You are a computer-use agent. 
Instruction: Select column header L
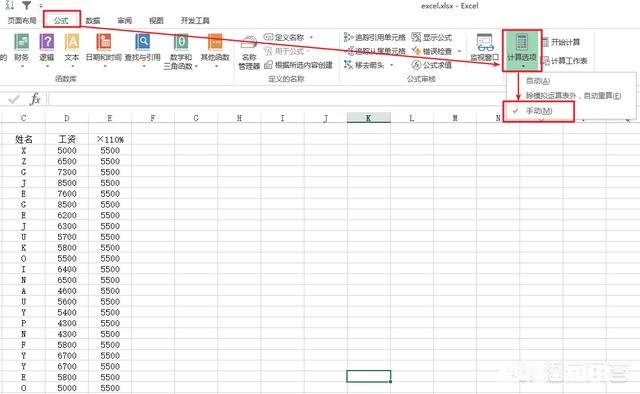412,118
